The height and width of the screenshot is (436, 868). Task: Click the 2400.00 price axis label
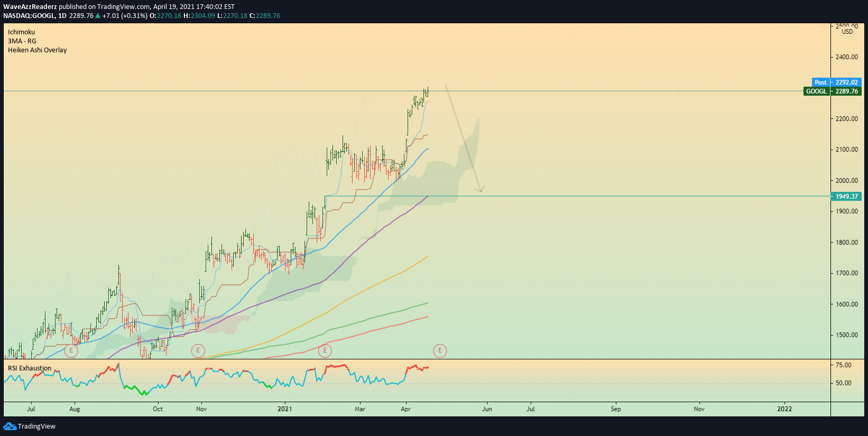point(847,57)
